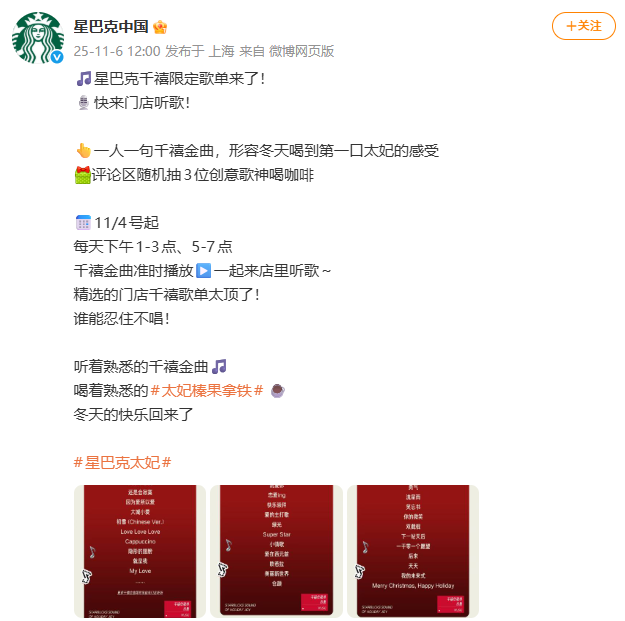Open the #星巴克太妃# hashtag topic

122,463
